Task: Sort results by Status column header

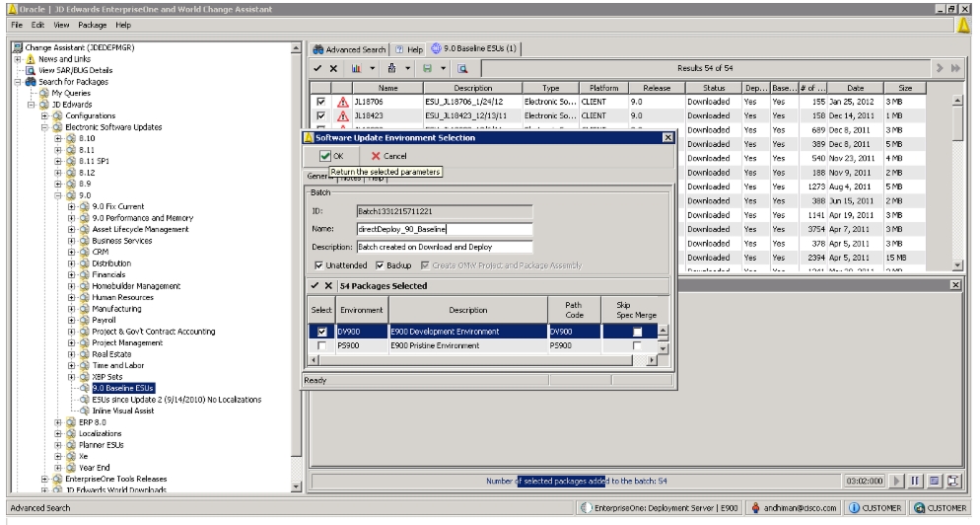Action: click(714, 88)
